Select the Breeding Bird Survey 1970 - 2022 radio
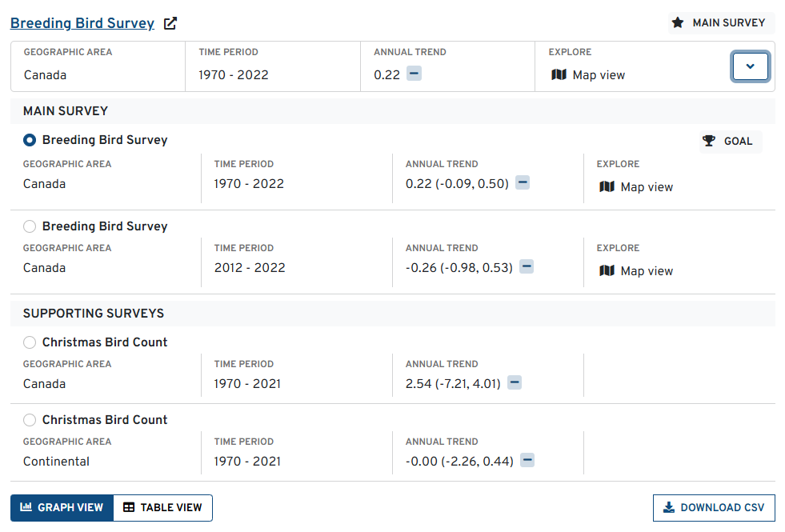Image resolution: width=785 pixels, height=532 pixels. (30, 140)
